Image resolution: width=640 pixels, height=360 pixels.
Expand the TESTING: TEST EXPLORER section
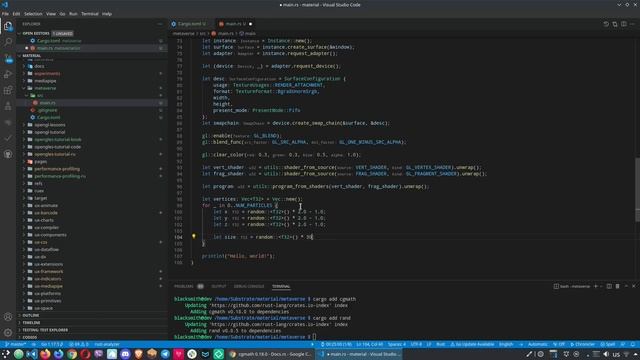click(45, 330)
